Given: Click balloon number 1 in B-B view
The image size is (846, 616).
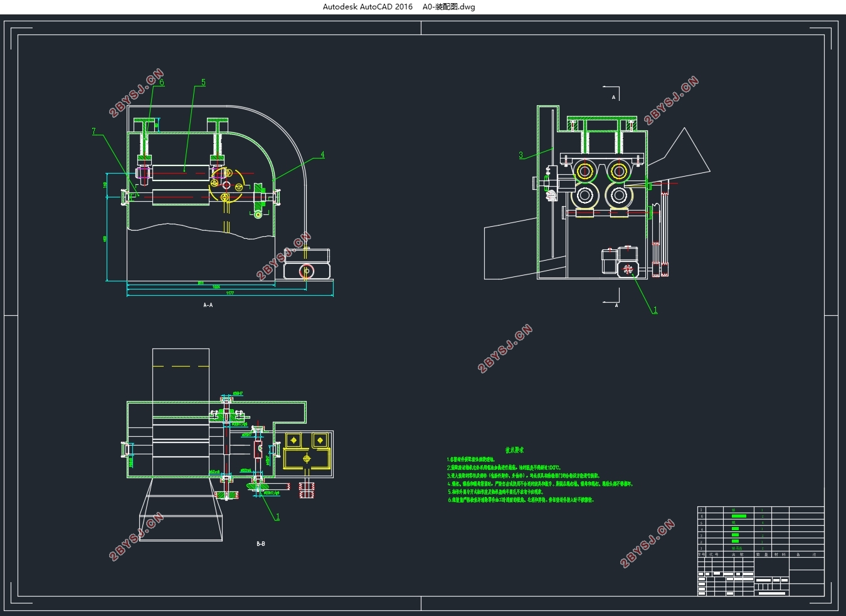Looking at the screenshot, I should click(278, 517).
